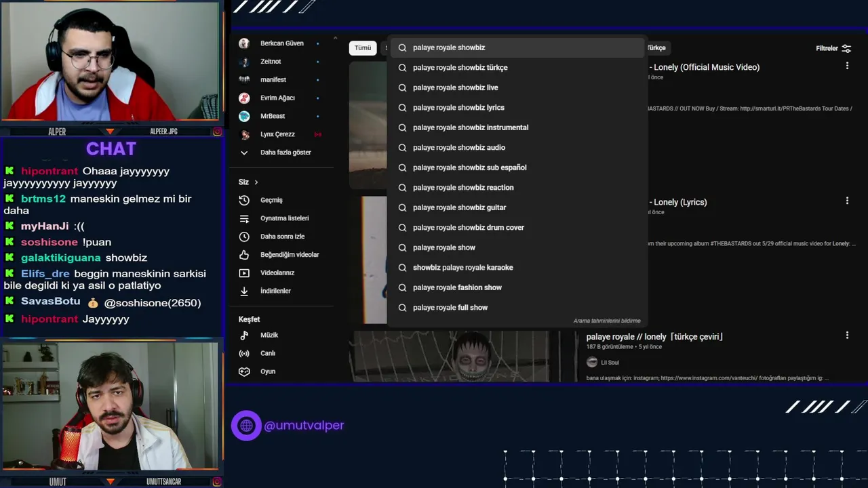Click the Instagram icon beside UMUTTSANCAR
Image resolution: width=868 pixels, height=488 pixels.
217,482
